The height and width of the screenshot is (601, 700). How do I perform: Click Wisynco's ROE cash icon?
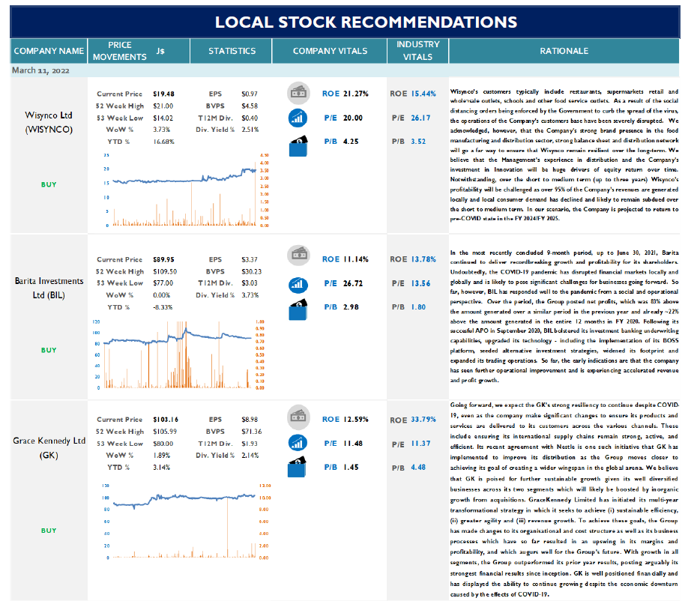[x=298, y=93]
